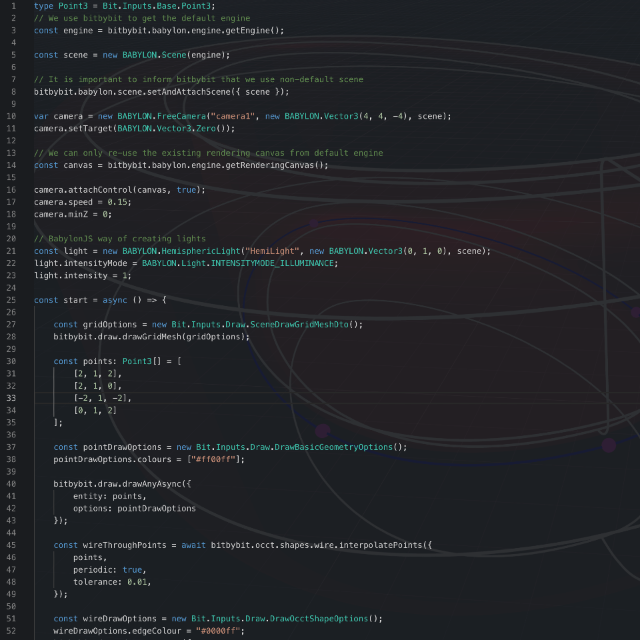Click 'true' in attachControl call on line 16

pos(186,190)
